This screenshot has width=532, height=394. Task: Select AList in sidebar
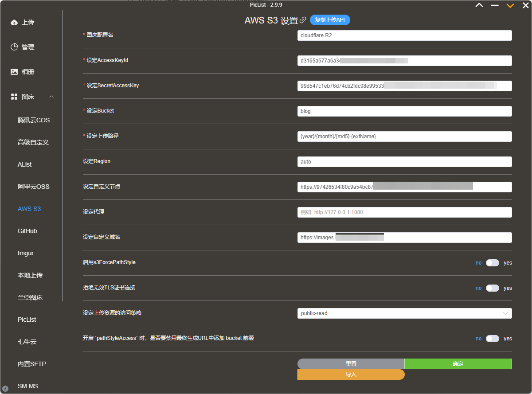click(x=25, y=164)
